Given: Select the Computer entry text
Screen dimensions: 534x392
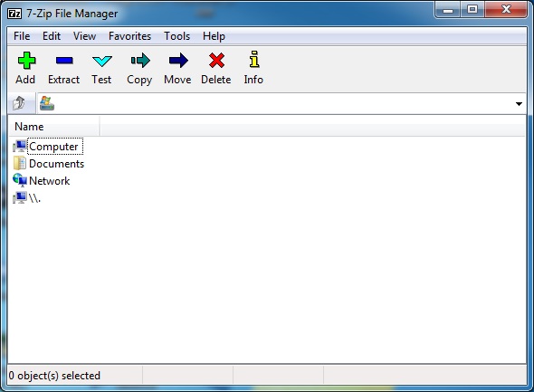Looking at the screenshot, I should pyautogui.click(x=53, y=147).
